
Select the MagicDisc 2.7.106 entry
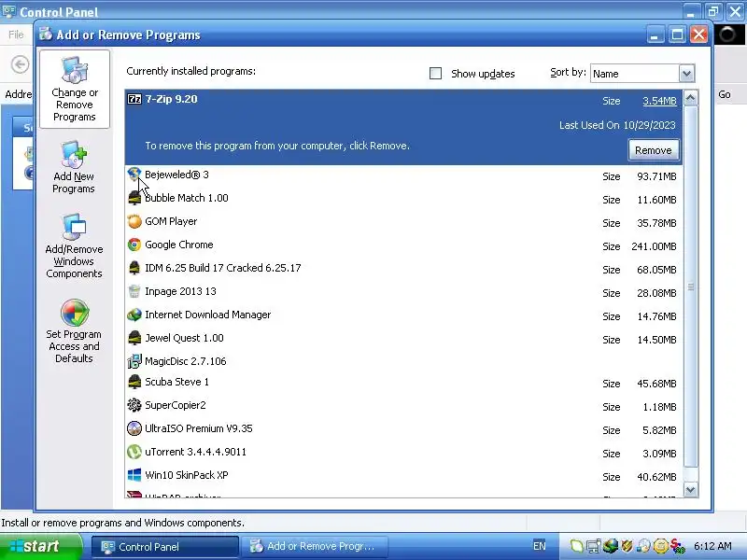coord(403,361)
